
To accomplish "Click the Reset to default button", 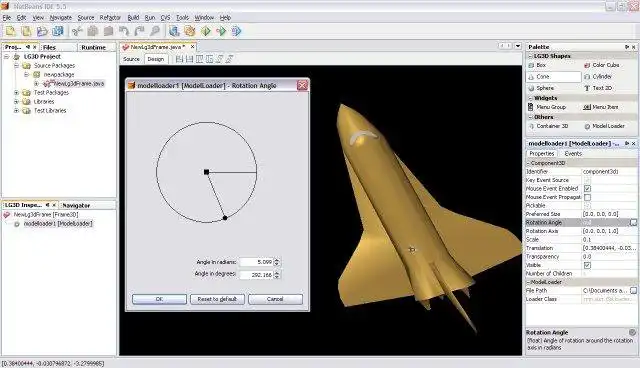I will point(217,299).
